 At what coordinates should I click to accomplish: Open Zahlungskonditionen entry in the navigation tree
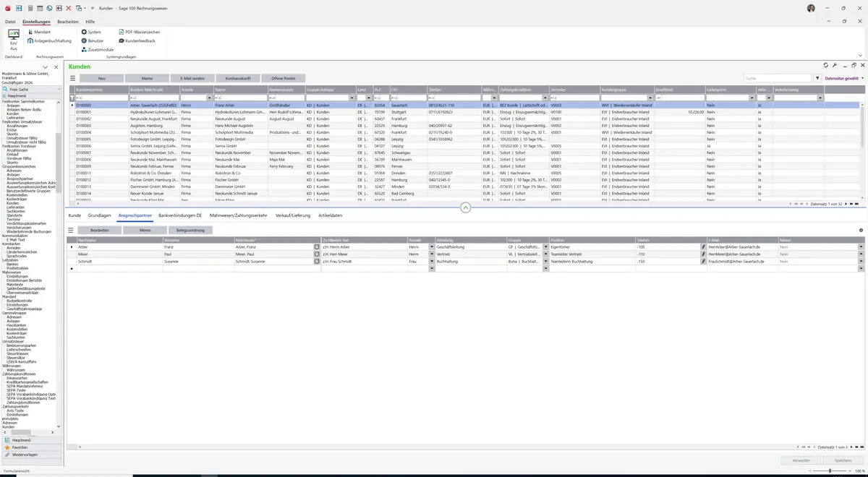(x=23, y=402)
